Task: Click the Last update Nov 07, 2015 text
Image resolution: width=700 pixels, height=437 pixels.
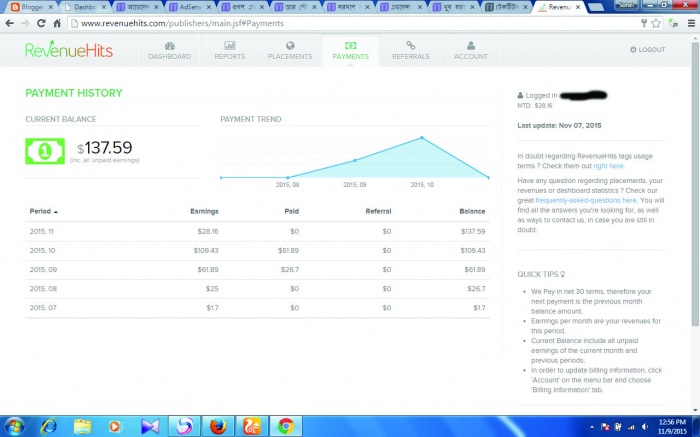Action: pyautogui.click(x=559, y=125)
